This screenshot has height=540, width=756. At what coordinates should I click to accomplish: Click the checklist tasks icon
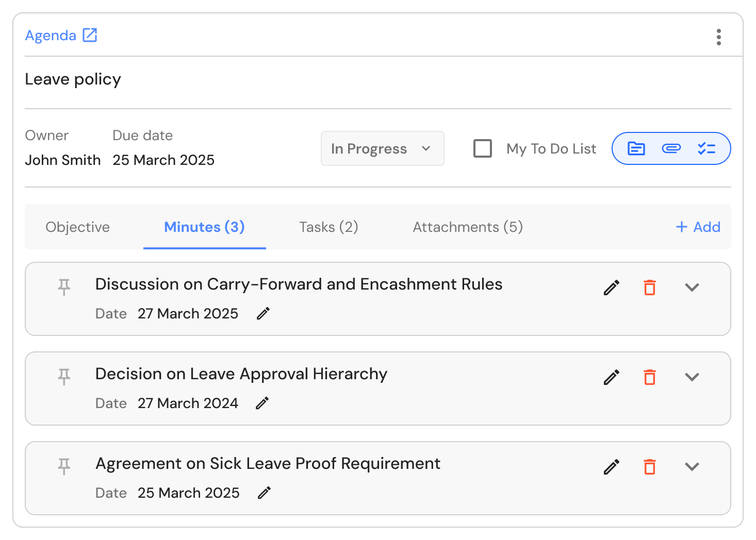coord(706,148)
